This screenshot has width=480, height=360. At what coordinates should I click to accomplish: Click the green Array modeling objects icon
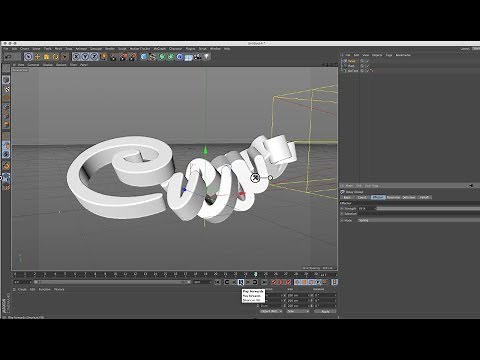171,57
